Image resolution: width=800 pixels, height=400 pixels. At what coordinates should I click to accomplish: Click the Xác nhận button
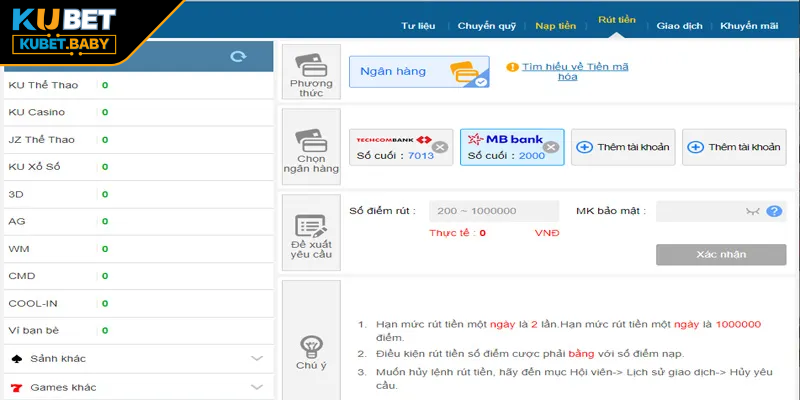point(721,255)
